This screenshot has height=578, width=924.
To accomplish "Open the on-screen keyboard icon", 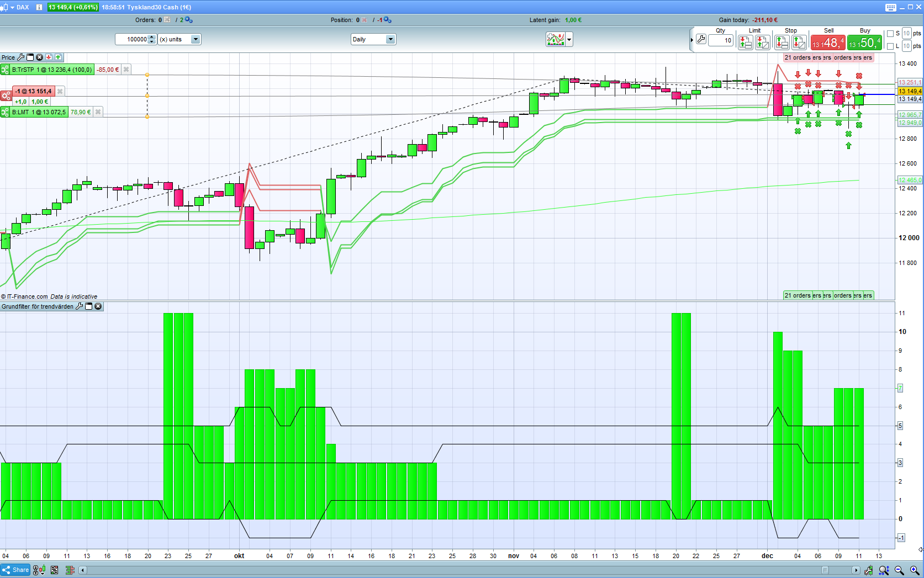I will (891, 7).
